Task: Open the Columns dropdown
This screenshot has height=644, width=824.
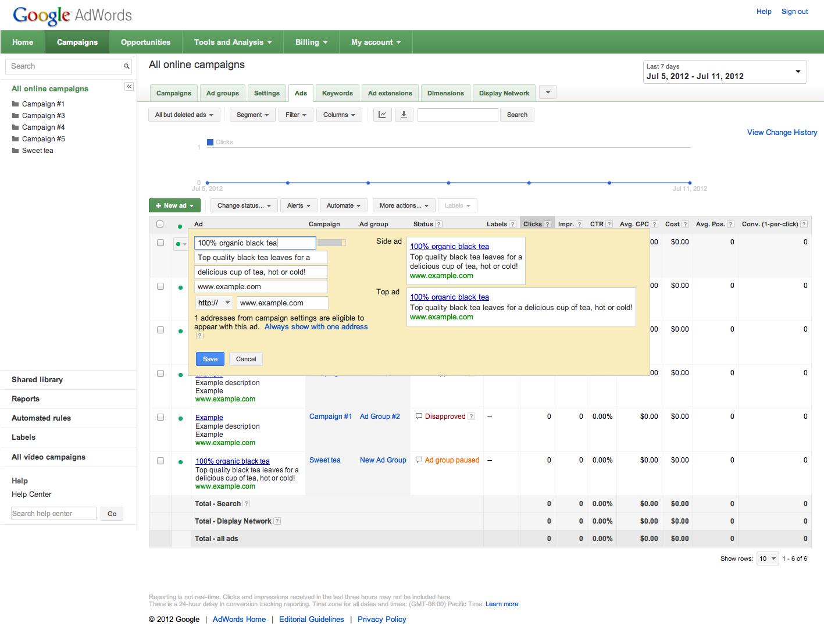Action: click(339, 115)
